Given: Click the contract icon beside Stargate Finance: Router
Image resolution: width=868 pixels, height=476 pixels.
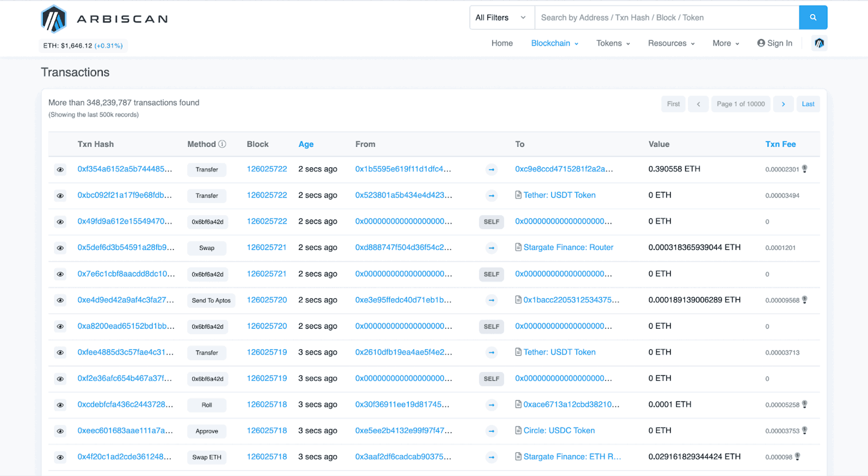Looking at the screenshot, I should point(518,247).
